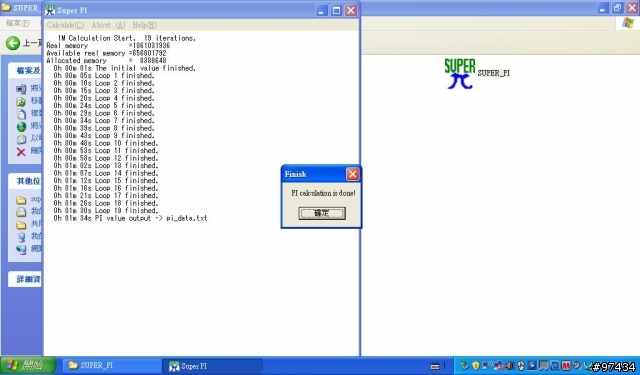Click the 'PI value output -> pi_data.txt' line
The image size is (640, 375).
[130, 218]
